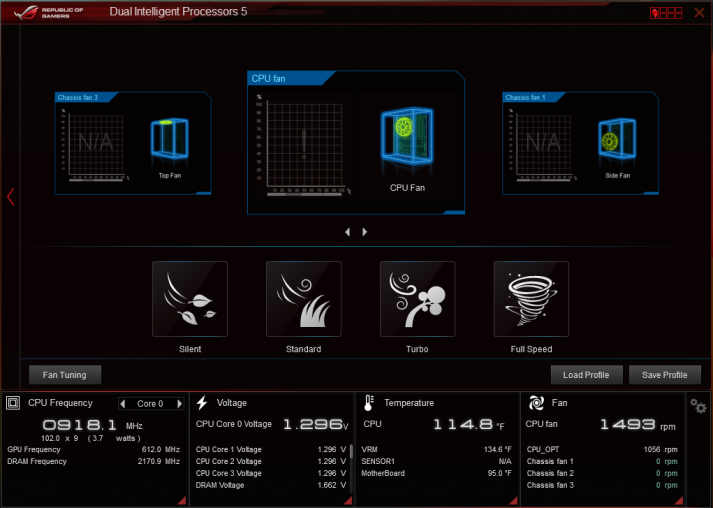Click the Republic of Gamers logo
713x508 pixels.
(48, 13)
